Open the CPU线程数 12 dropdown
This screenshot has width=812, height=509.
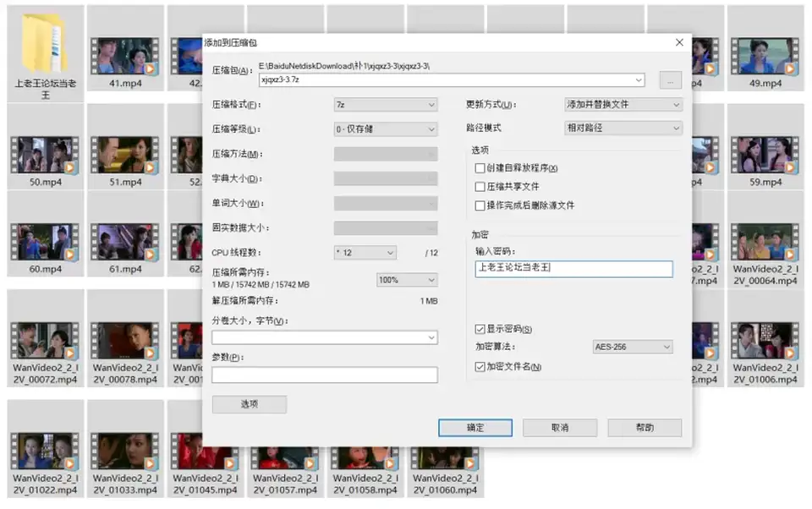point(365,253)
